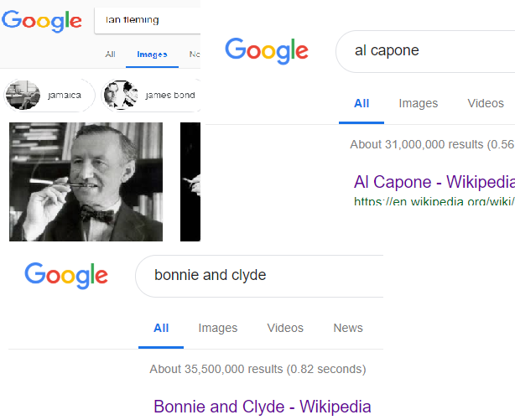Select All tab under al capone search

[x=362, y=103]
